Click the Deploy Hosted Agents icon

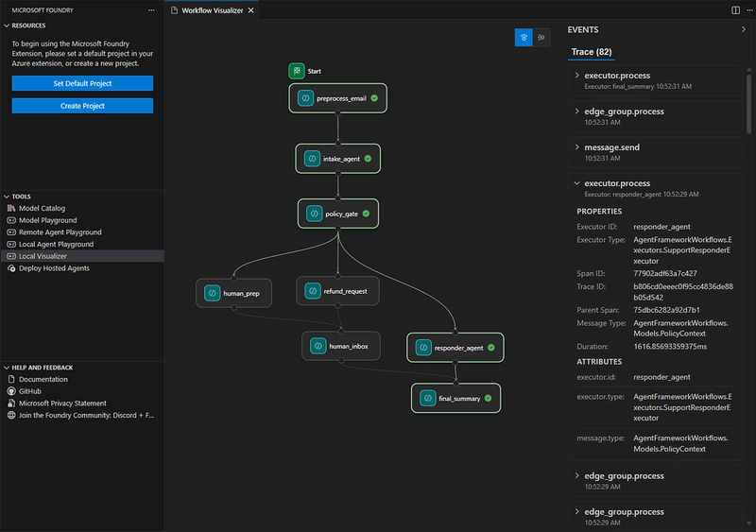(11, 268)
